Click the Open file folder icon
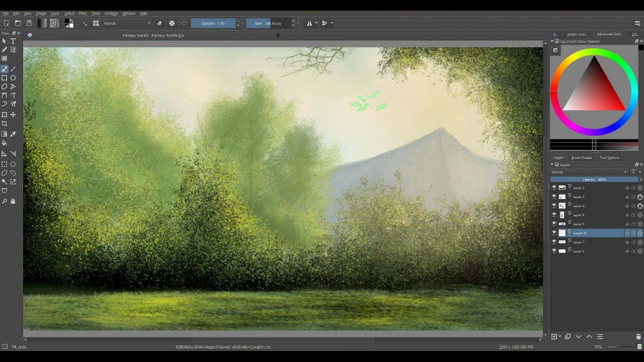The image size is (644, 362). (x=18, y=23)
